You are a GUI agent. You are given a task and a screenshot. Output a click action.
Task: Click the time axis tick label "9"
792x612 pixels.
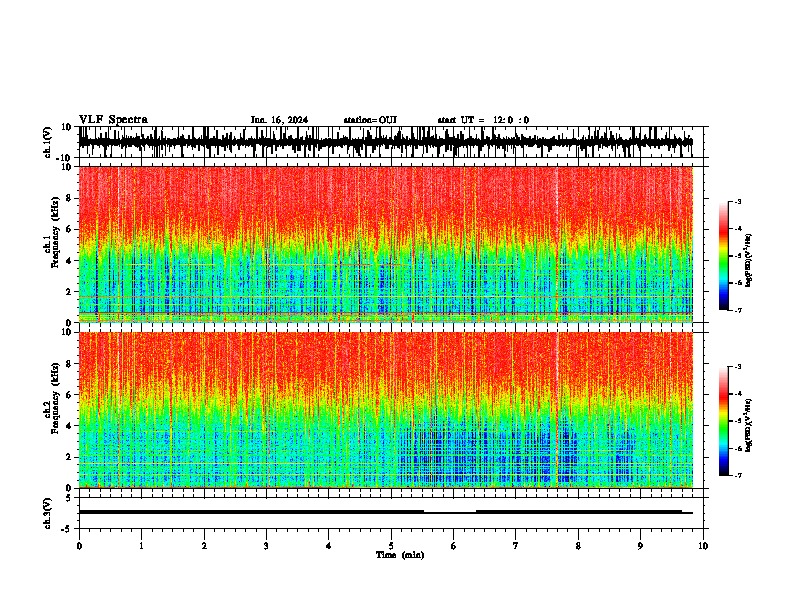click(x=640, y=546)
